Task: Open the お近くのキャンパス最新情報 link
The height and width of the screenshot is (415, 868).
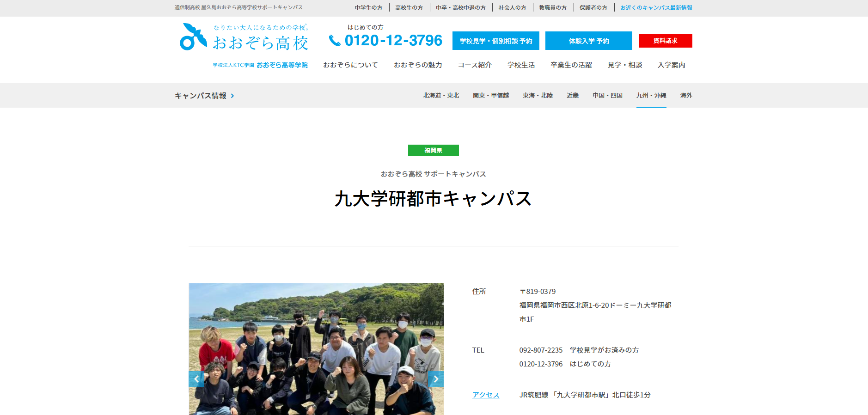Action: [x=656, y=7]
